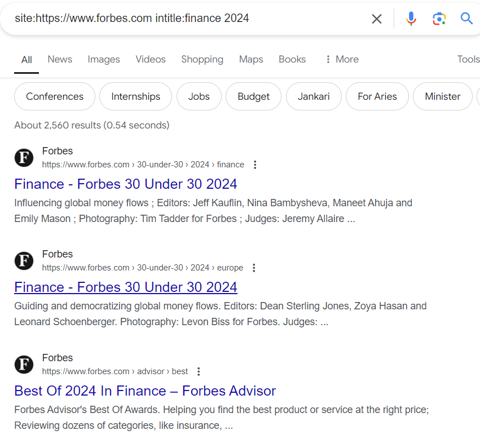Click snippet starting Guiding and democratizing
The image size is (480, 448).
pos(221,314)
